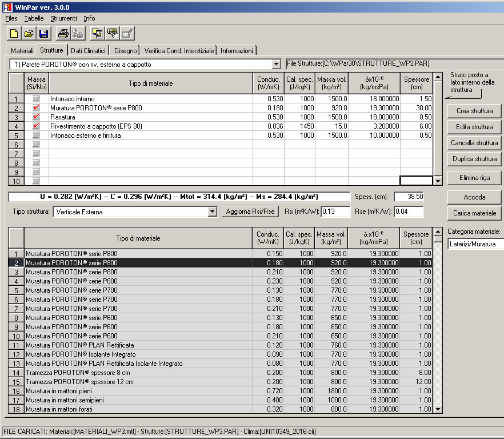Open the Informazioni tab
The height and width of the screenshot is (439, 504).
[237, 51]
